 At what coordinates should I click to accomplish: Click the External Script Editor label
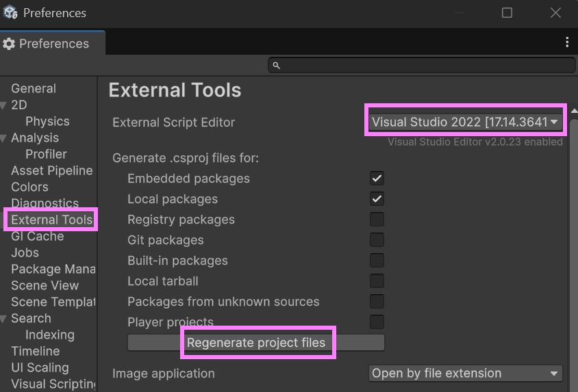(x=174, y=122)
